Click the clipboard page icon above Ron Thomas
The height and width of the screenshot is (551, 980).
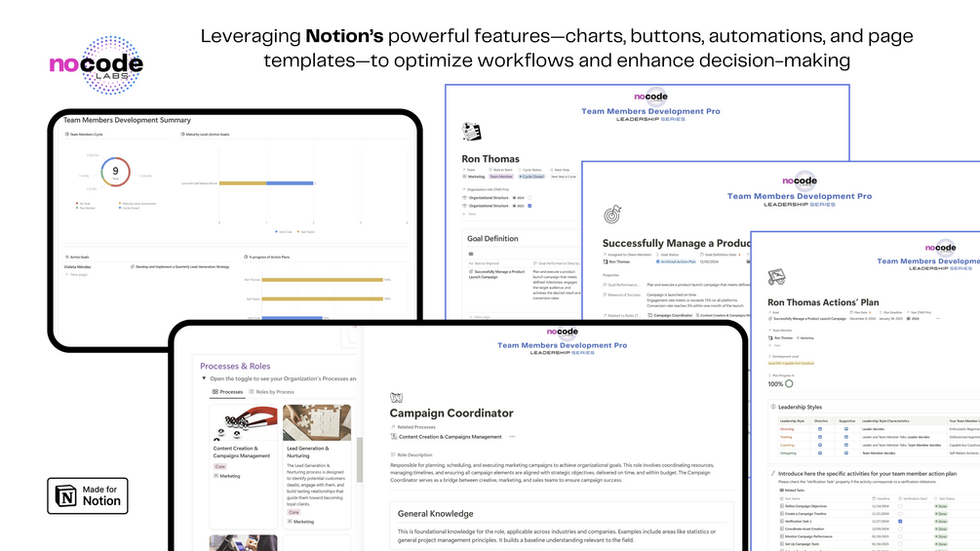tap(471, 132)
